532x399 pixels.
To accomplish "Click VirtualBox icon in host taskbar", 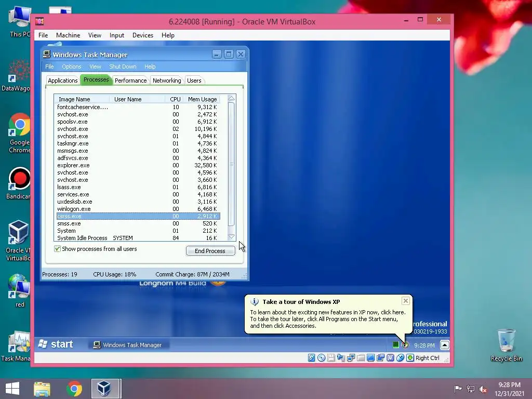I will 105,389.
